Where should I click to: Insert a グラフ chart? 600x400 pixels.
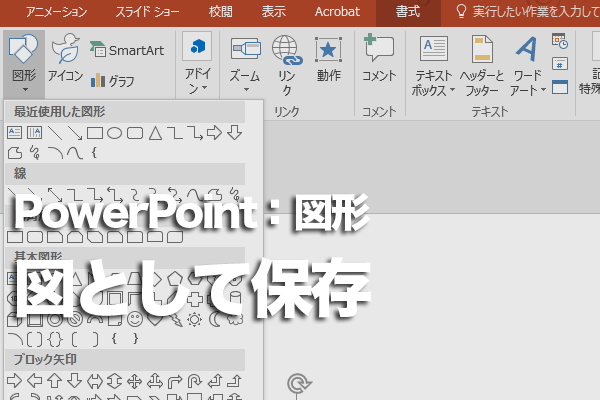click(x=112, y=81)
